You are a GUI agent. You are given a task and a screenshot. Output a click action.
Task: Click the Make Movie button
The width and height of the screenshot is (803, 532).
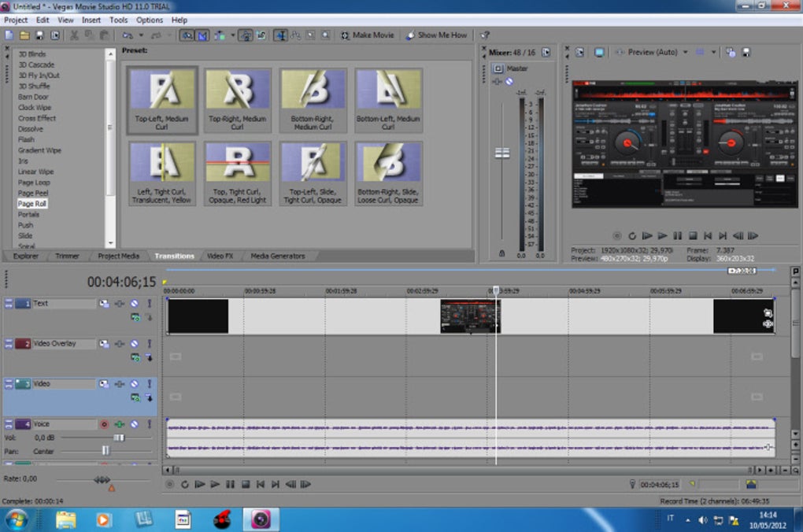(x=368, y=35)
